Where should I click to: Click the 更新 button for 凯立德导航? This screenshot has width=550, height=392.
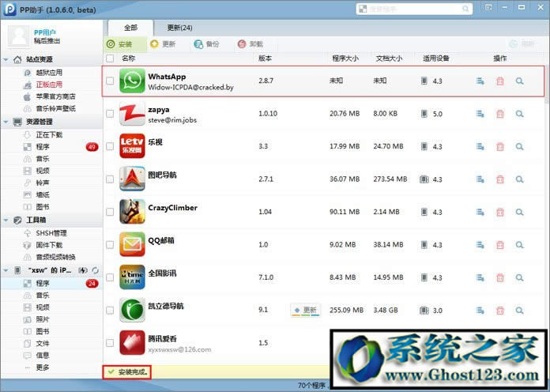point(305,310)
